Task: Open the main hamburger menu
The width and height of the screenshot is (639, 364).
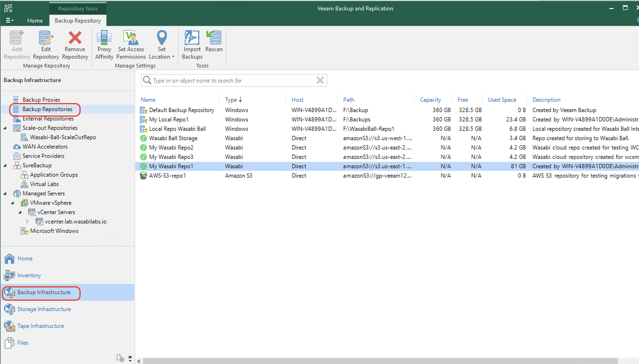Action: [10, 21]
